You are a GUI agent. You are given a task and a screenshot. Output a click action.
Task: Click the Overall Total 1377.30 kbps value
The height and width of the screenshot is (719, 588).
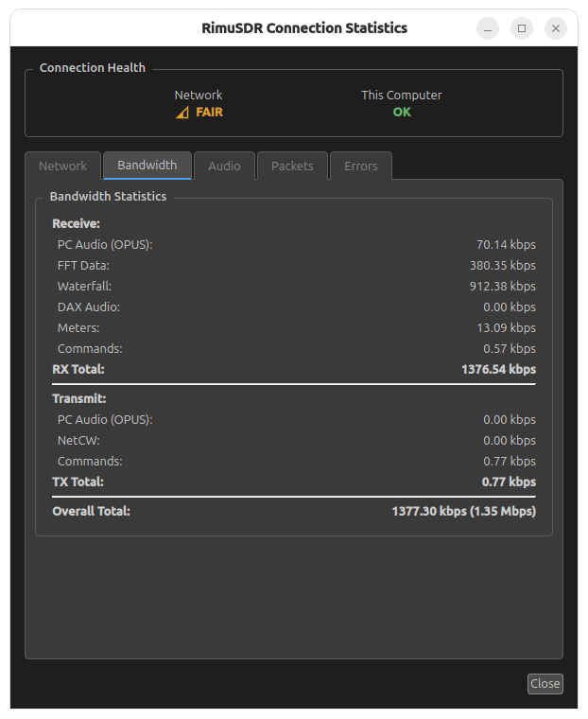pyautogui.click(x=464, y=511)
